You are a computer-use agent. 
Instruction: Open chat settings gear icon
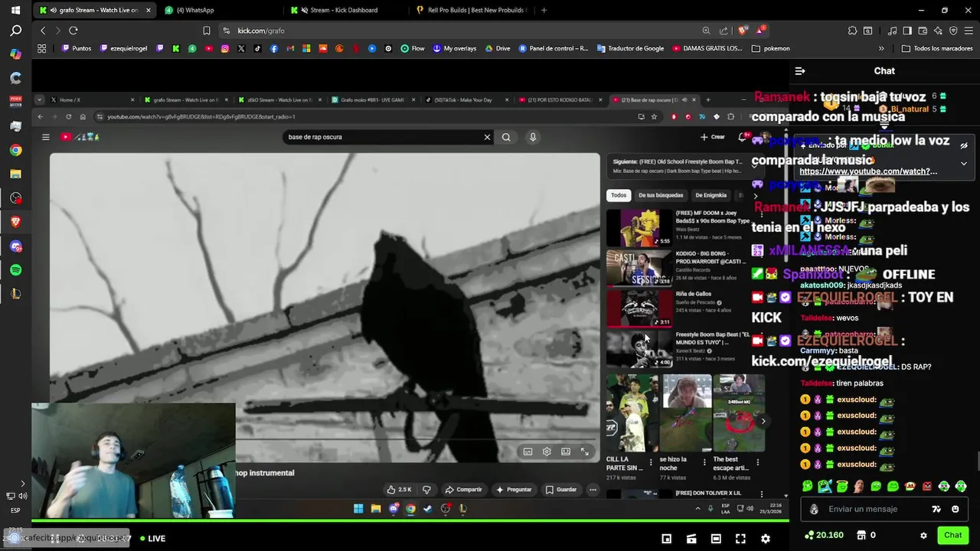coord(923,535)
